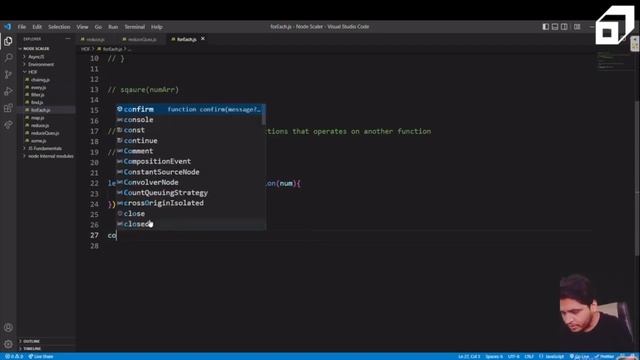Viewport: 640px width, 360px height.
Task: Choose the close suggestion
Action: [x=189, y=213]
